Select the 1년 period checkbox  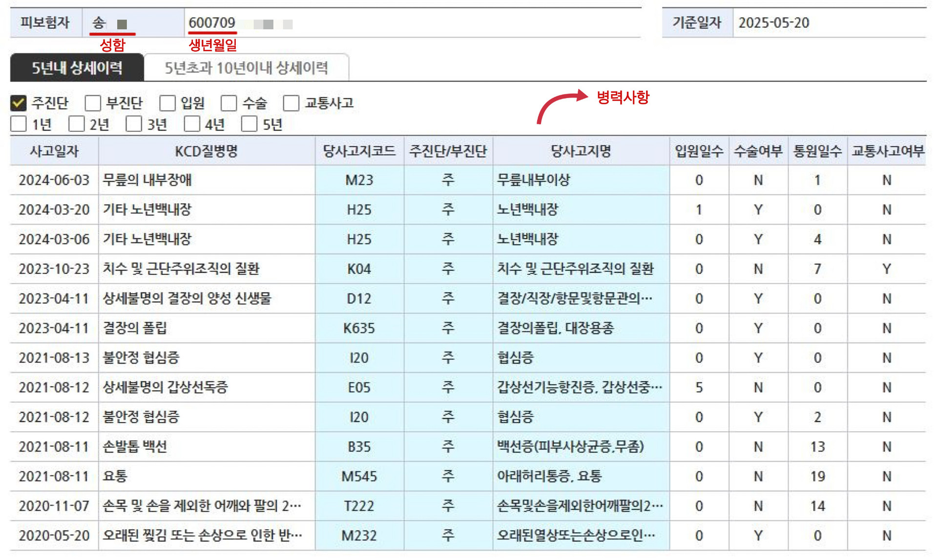19,124
